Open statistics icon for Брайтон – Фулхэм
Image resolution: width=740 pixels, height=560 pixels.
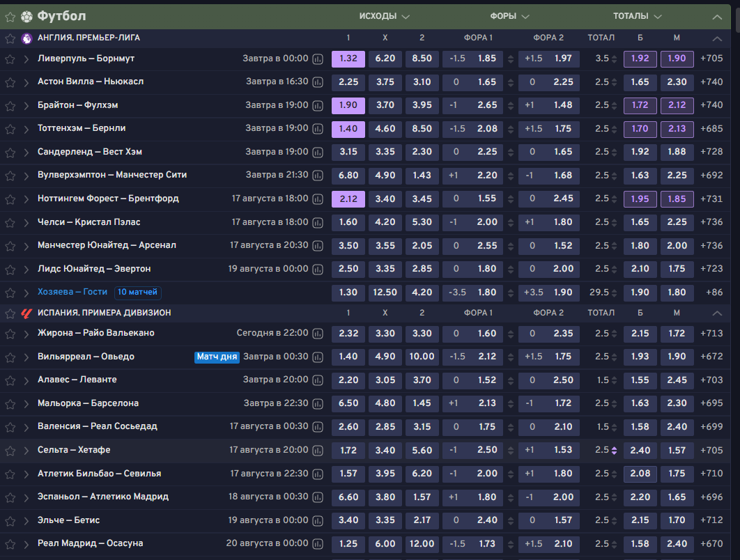(318, 106)
